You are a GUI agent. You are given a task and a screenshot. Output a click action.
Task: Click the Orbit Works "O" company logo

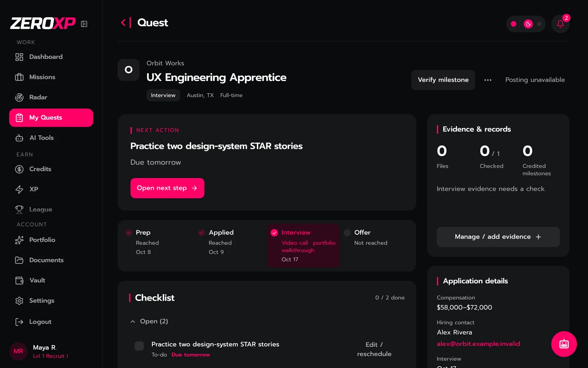click(x=129, y=70)
